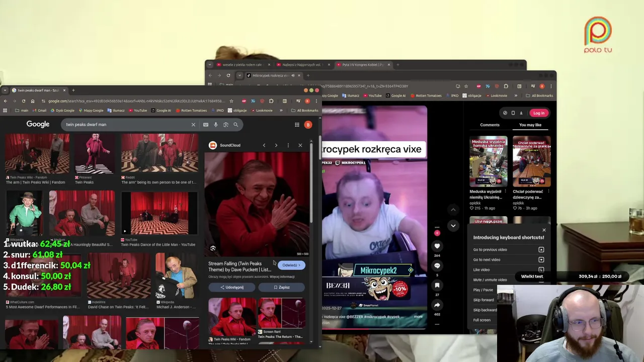The width and height of the screenshot is (644, 362).
Task: Open the All Bookmarks folder in the Google window
Action: click(305, 111)
